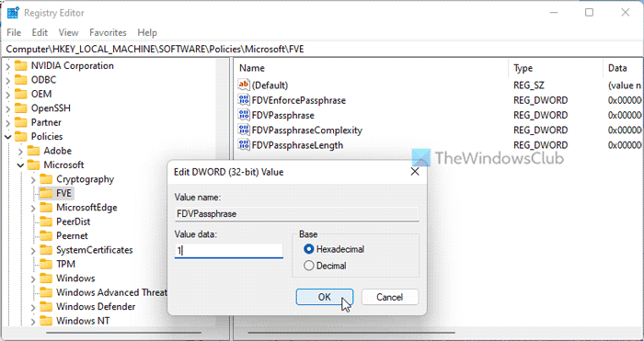Expand the Cryptography key
The image size is (644, 341).
click(x=33, y=179)
